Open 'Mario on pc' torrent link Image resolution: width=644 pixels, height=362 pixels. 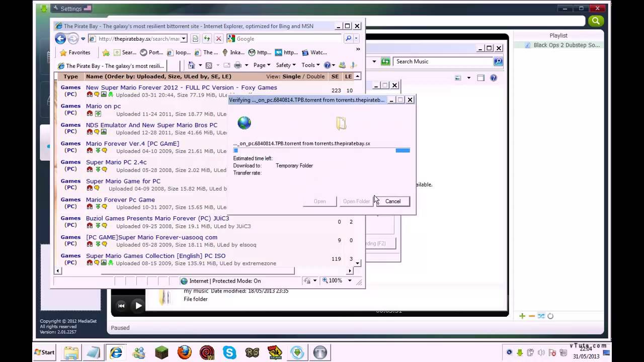click(x=103, y=106)
